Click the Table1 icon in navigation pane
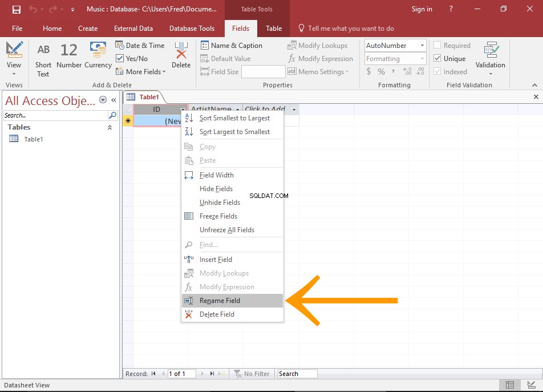Screen dimensions: 543x392 coord(14,139)
